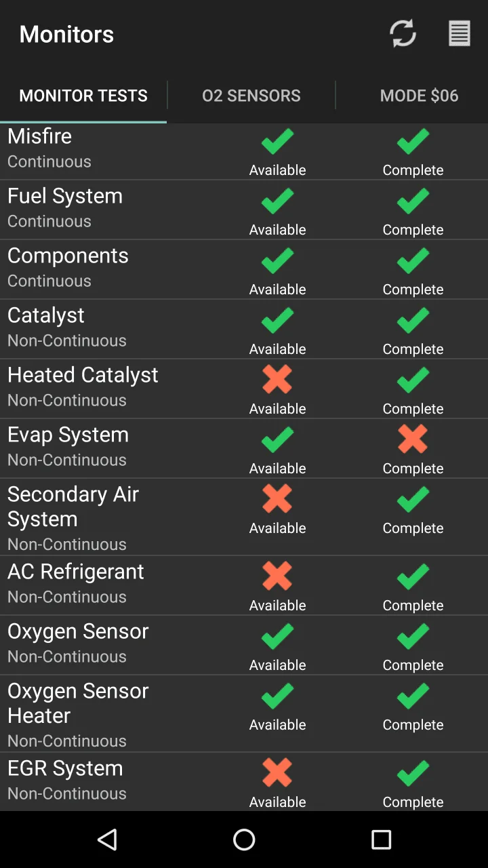488x868 pixels.
Task: Tap the green Complete check for Fuel System
Action: 413,201
